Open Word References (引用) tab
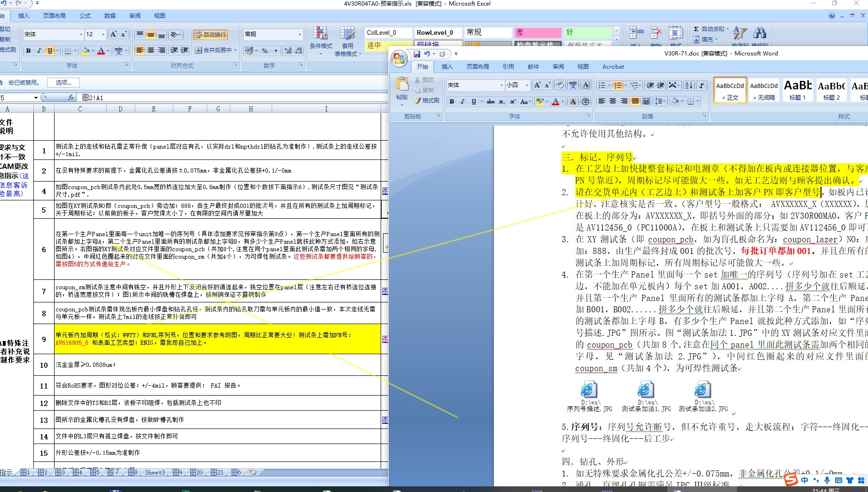The image size is (868, 492). coord(508,67)
